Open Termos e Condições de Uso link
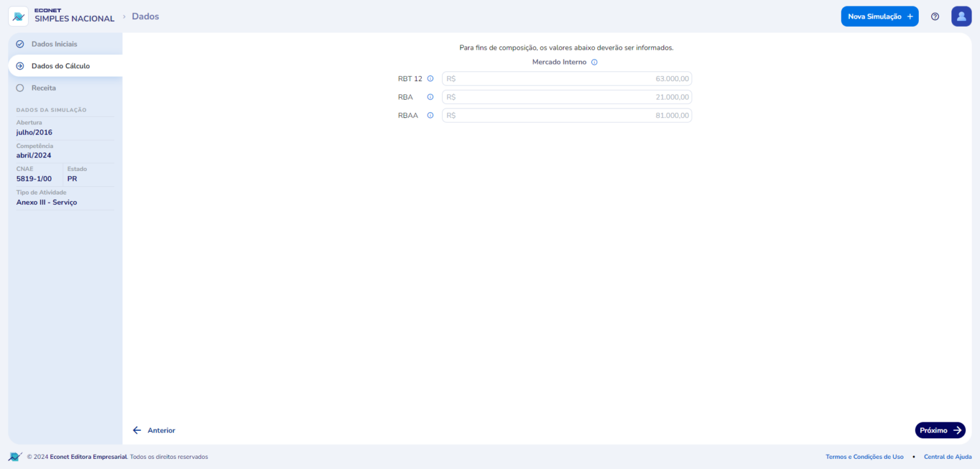980x469 pixels. (864, 457)
